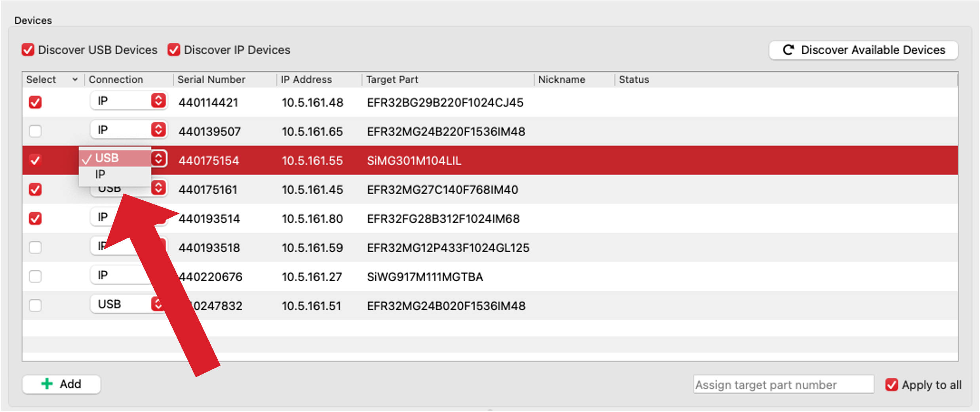Image resolution: width=980 pixels, height=412 pixels.
Task: Uncheck the Apply to all checkbox
Action: [x=891, y=385]
